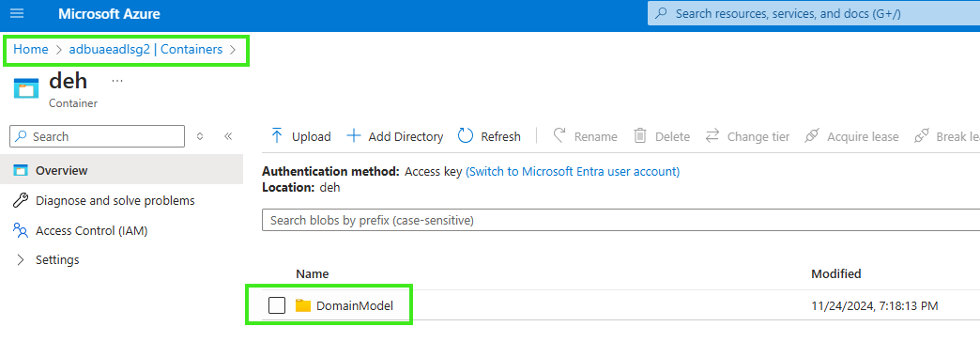The width and height of the screenshot is (980, 342).
Task: Focus the global search resources box
Action: [x=814, y=13]
